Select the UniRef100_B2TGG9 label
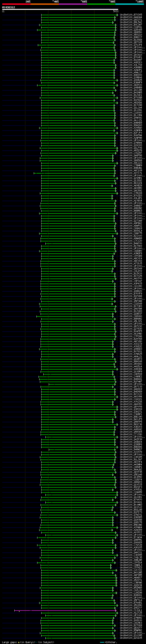The width and height of the screenshot is (146, 644). [x=131, y=625]
